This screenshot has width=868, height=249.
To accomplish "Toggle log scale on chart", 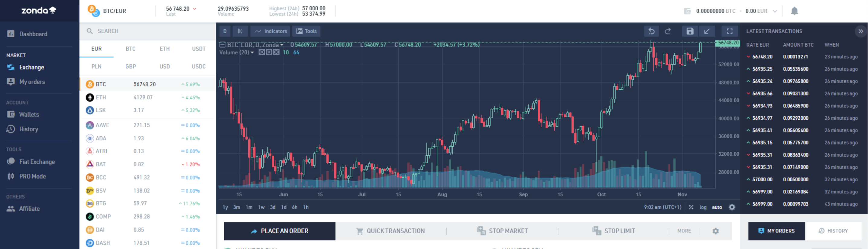I will tap(703, 207).
